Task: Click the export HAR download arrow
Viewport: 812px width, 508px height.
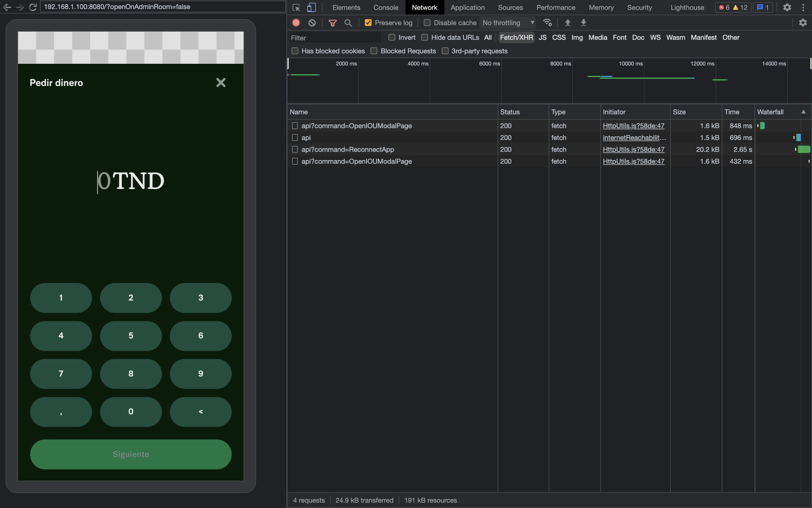Action: [584, 23]
